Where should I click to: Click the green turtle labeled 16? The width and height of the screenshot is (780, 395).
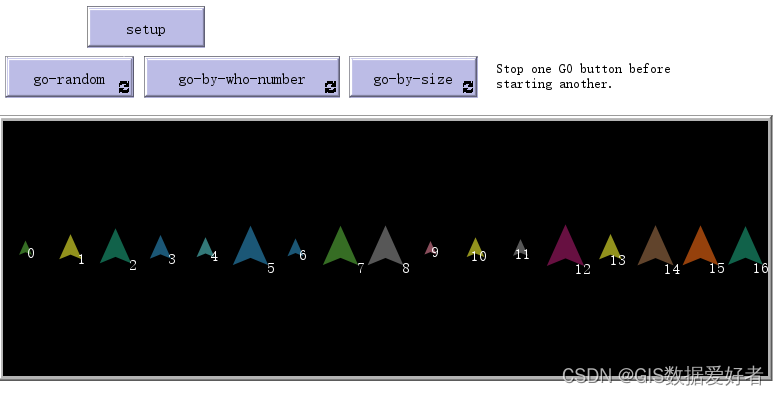click(x=745, y=245)
